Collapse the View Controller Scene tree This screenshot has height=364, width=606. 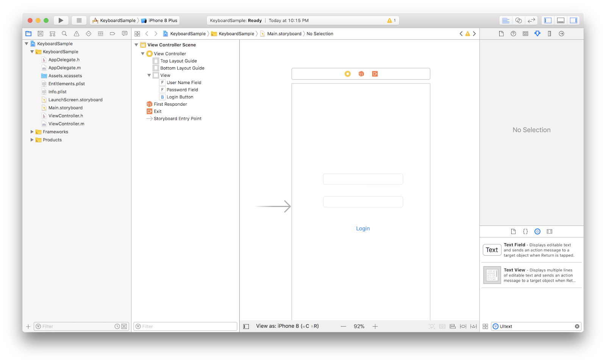point(136,45)
